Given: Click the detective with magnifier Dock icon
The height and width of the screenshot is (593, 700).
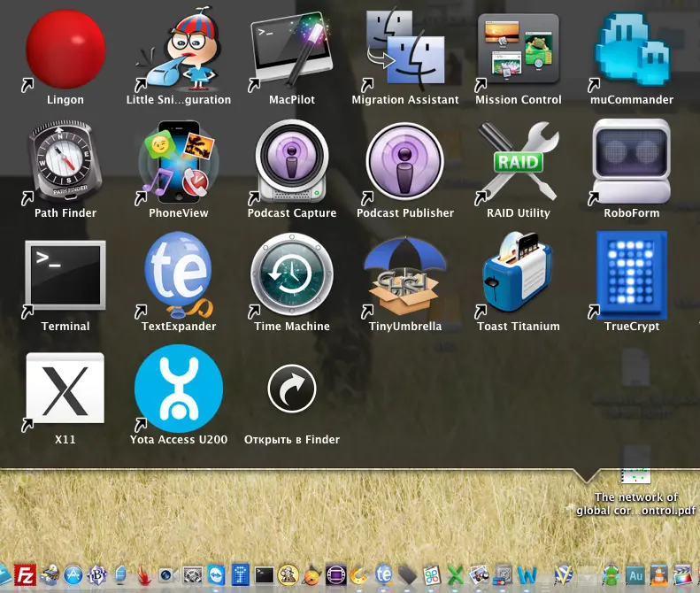Looking at the screenshot, I should click(288, 575).
